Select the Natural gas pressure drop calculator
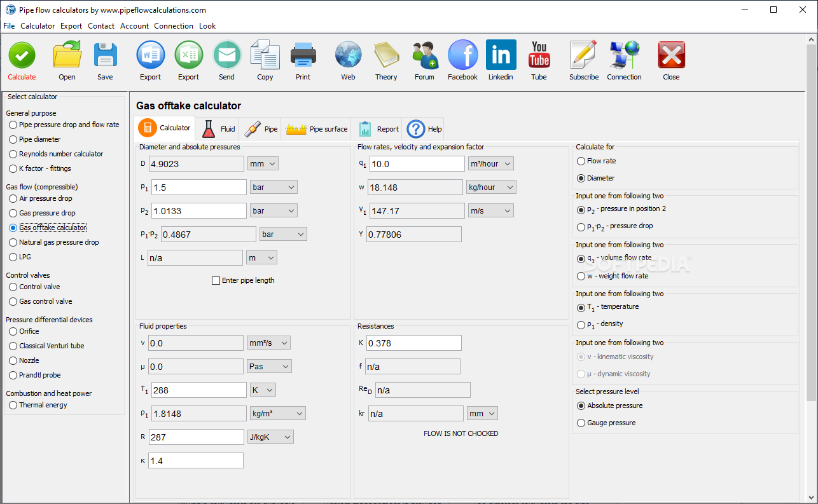Viewport: 818px width, 504px height. pos(54,242)
